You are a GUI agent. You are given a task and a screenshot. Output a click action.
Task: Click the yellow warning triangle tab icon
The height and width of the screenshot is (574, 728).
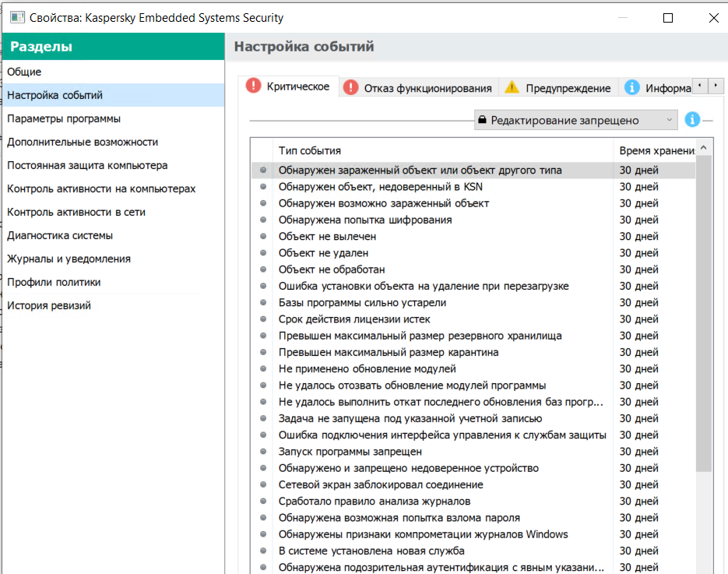pyautogui.click(x=512, y=87)
